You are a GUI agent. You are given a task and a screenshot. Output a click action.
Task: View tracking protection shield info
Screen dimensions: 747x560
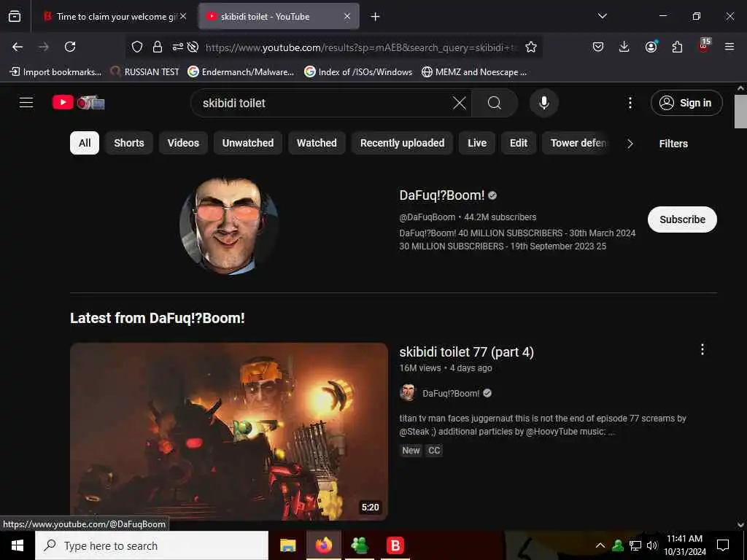[137, 47]
